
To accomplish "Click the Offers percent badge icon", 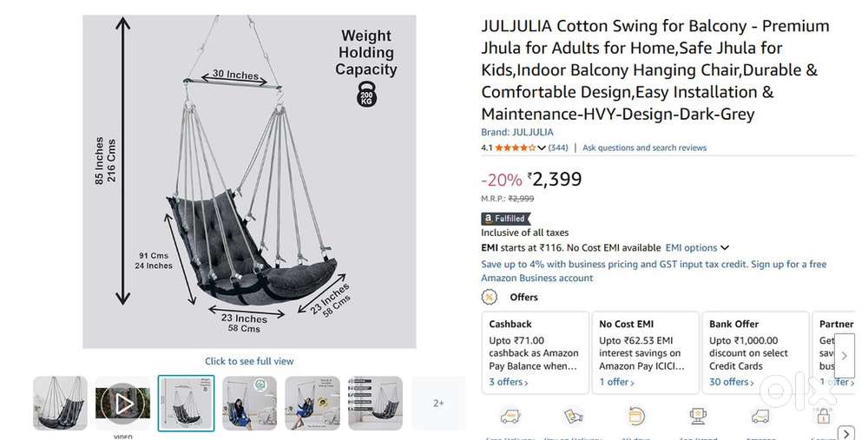I will [x=490, y=297].
